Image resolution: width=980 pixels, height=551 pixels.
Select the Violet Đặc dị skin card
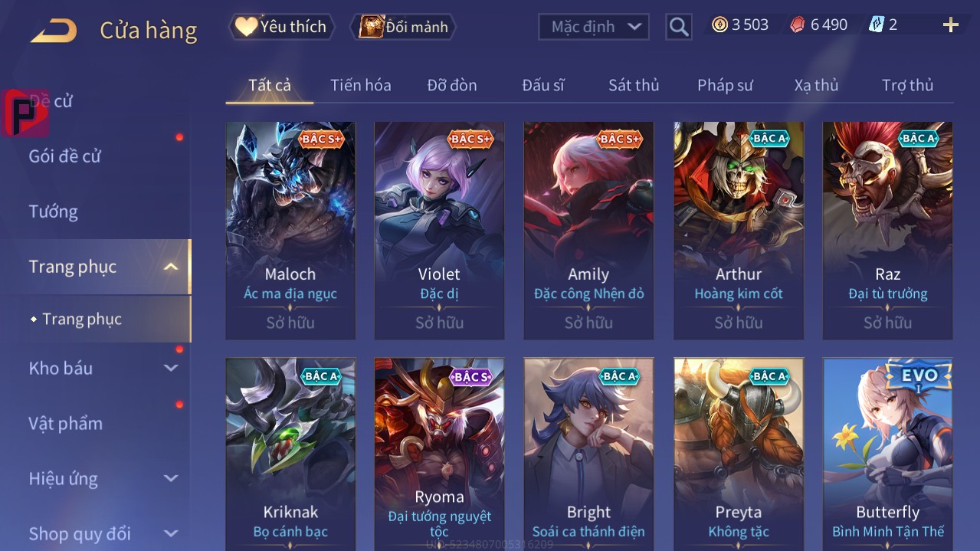(439, 231)
